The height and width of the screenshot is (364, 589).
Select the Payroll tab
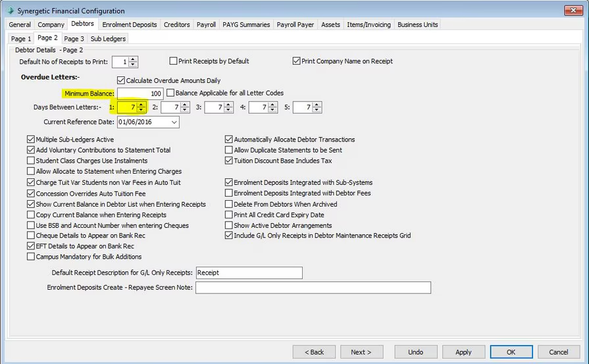(x=206, y=25)
